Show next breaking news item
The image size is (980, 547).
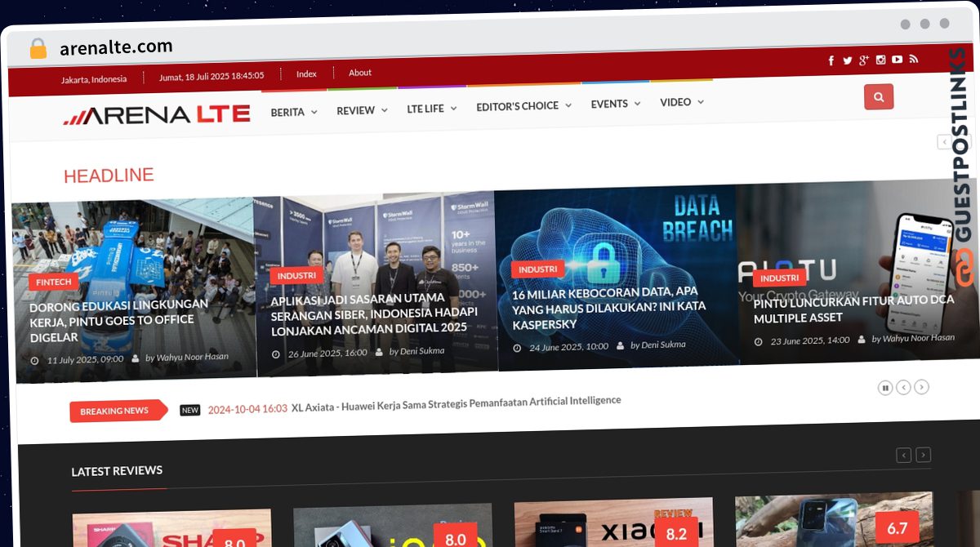pyautogui.click(x=921, y=387)
